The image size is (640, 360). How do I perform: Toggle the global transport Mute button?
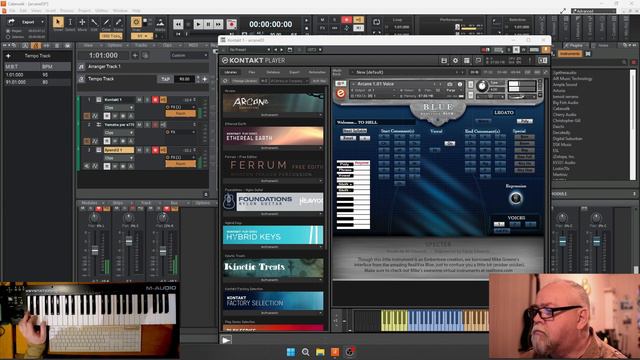point(322,20)
